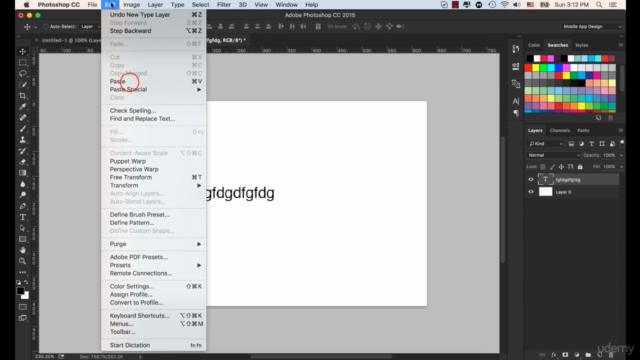Delete layer using the trash icon
Viewport: 640px width, 360px height.
tap(611, 355)
